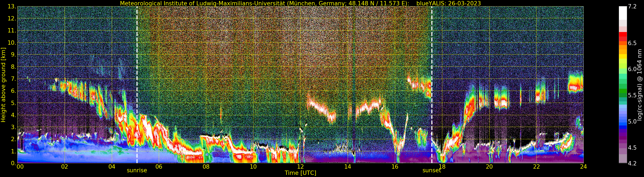The image size is (644, 177).
Task: Click the colorbar tick label 5.5
Action: tap(632, 95)
